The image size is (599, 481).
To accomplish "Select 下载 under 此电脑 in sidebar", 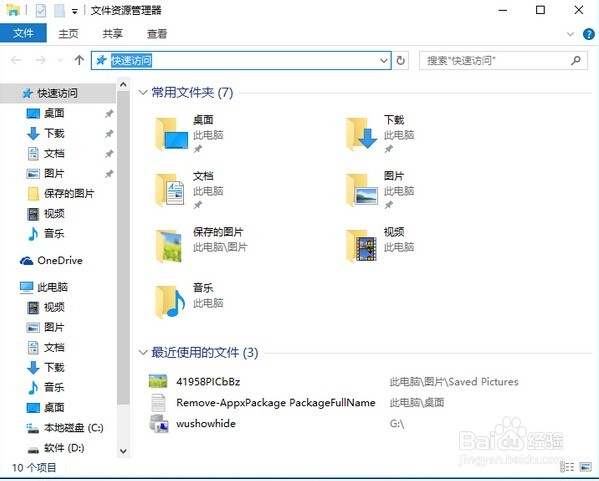I will (54, 367).
